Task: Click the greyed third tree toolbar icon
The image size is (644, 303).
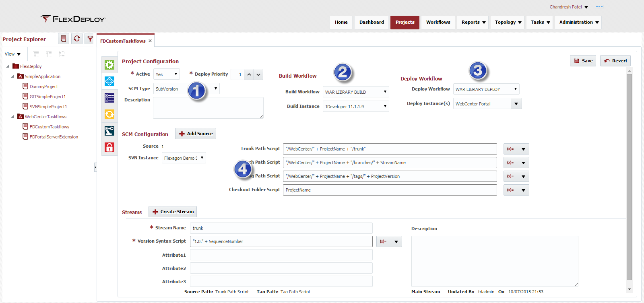Action: pyautogui.click(x=62, y=54)
